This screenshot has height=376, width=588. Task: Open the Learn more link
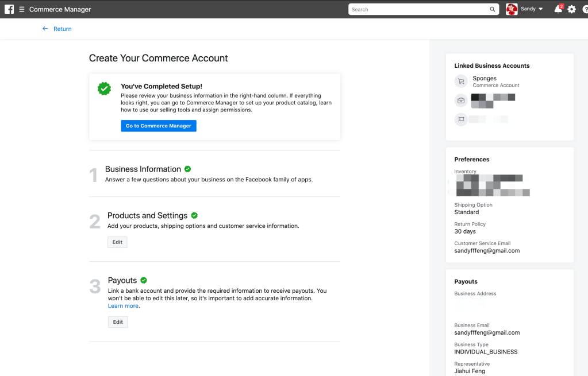[x=123, y=306]
